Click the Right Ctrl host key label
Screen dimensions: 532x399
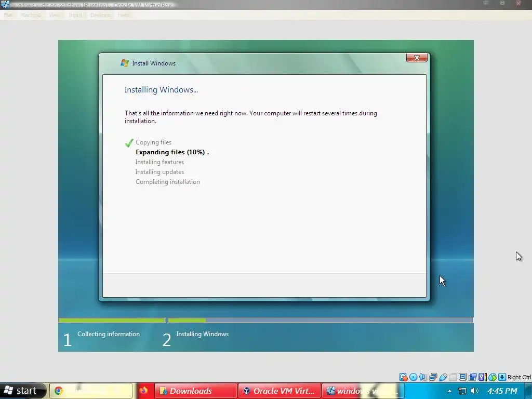click(519, 377)
